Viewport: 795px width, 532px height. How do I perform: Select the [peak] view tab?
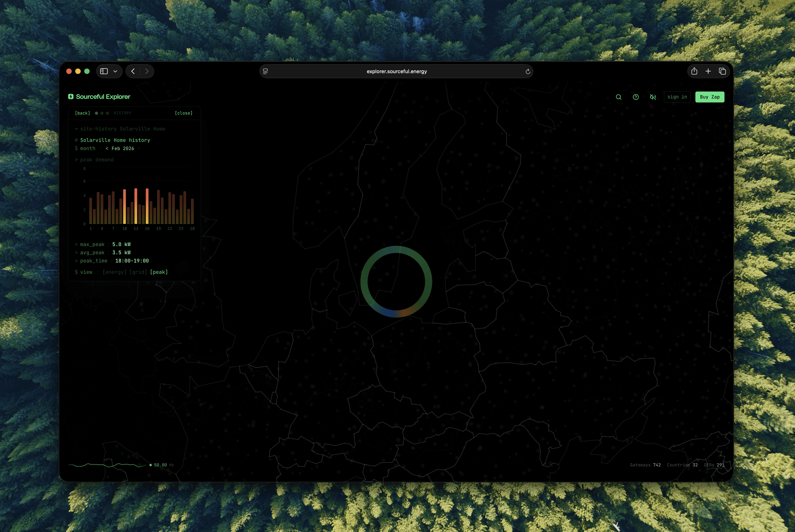(159, 272)
